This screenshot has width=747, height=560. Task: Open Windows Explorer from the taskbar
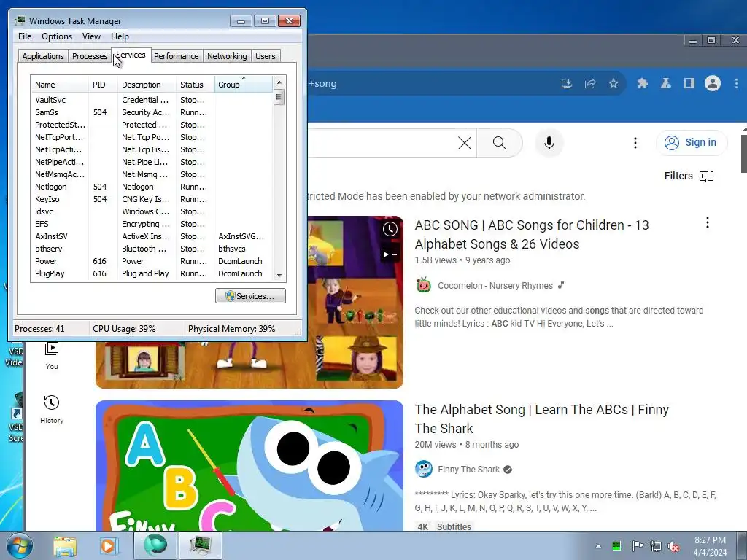(65, 546)
